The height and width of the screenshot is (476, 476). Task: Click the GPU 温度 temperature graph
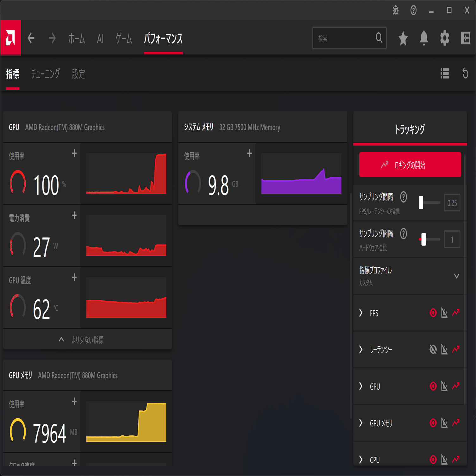126,297
